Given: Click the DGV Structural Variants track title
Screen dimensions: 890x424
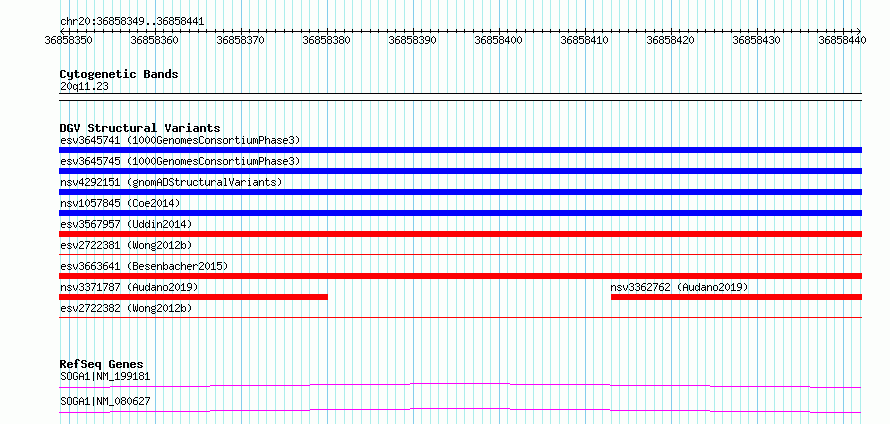Looking at the screenshot, I should pos(140,128).
